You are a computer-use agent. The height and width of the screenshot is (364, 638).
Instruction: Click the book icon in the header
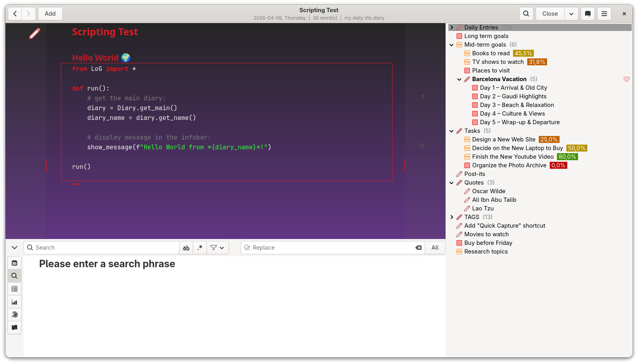tap(588, 14)
